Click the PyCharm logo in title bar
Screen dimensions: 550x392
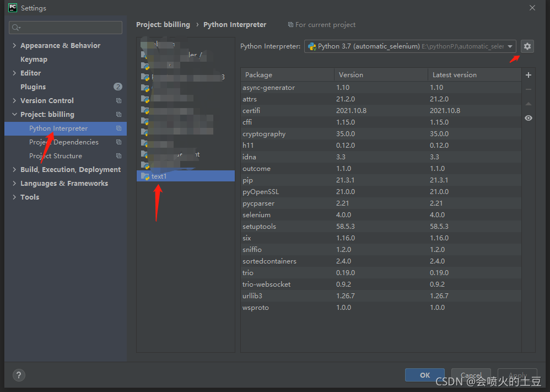pos(13,8)
